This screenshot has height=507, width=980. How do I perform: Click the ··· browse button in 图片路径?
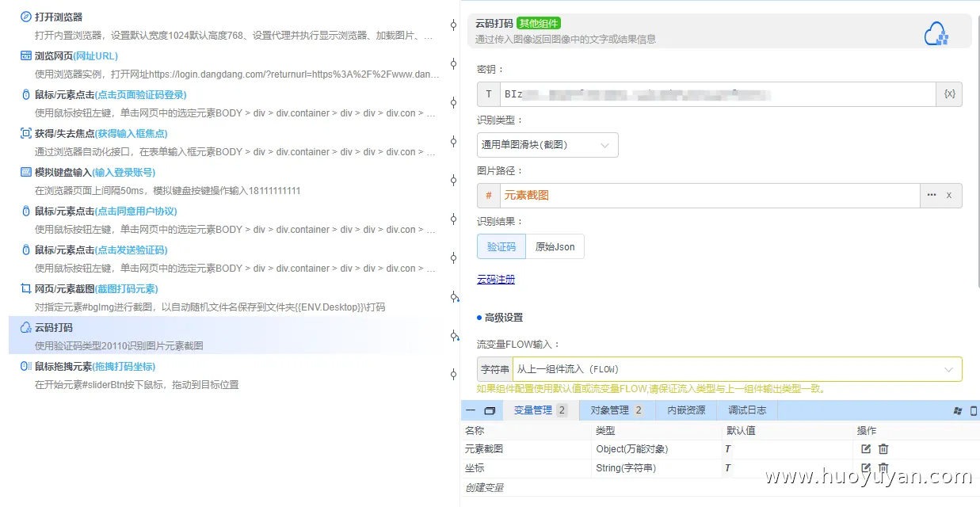pos(931,196)
